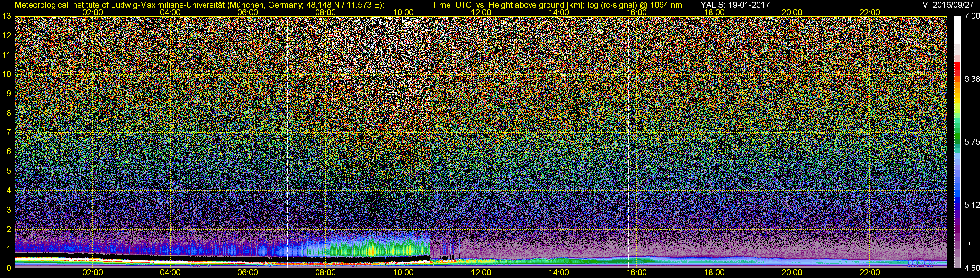
Task: Click the 10 km height axis label
Action: 7,74
